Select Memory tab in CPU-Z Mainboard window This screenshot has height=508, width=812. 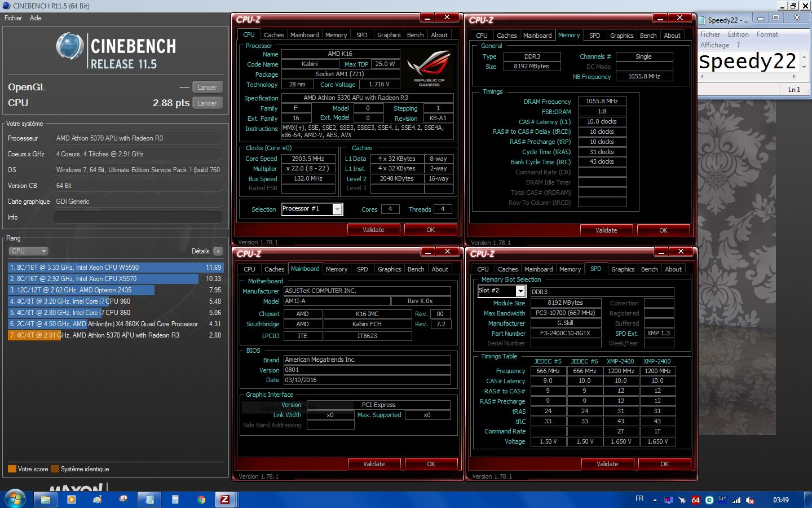pyautogui.click(x=337, y=269)
